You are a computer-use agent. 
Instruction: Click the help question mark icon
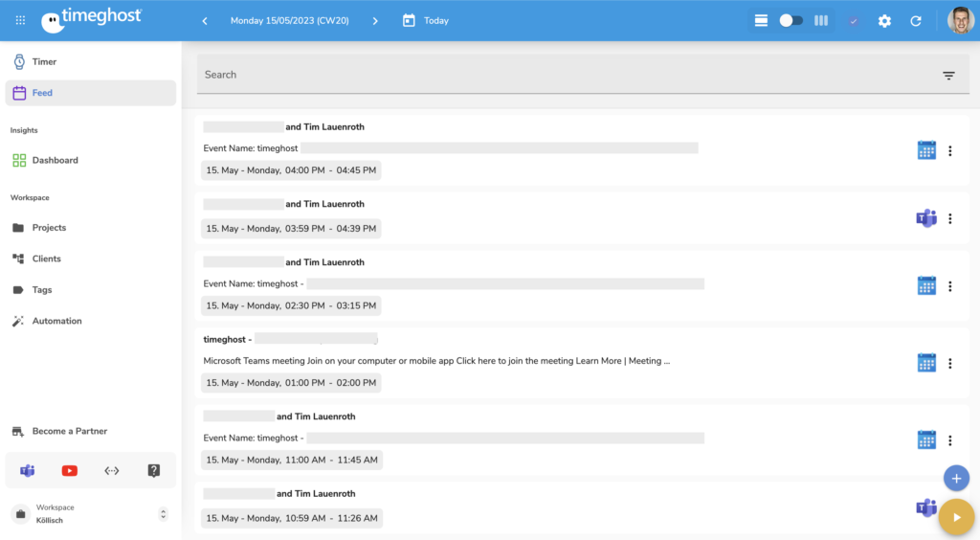pos(154,470)
